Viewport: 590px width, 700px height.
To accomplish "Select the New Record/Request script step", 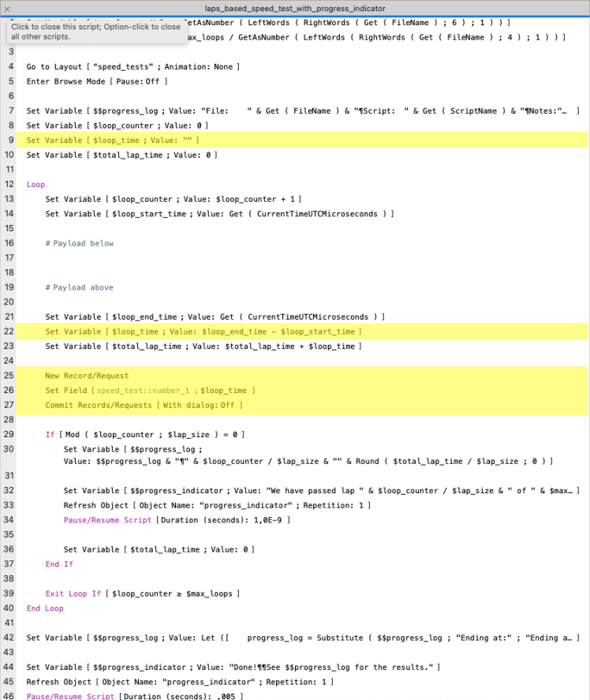I will 87,376.
